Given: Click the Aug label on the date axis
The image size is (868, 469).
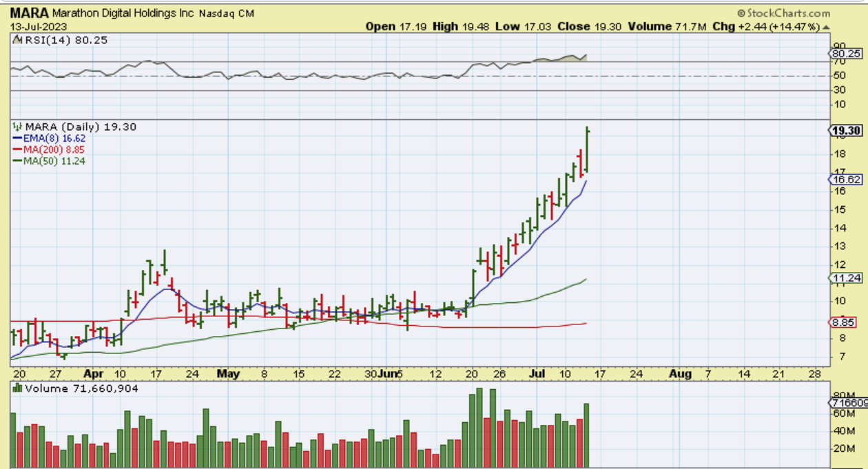Looking at the screenshot, I should (680, 373).
